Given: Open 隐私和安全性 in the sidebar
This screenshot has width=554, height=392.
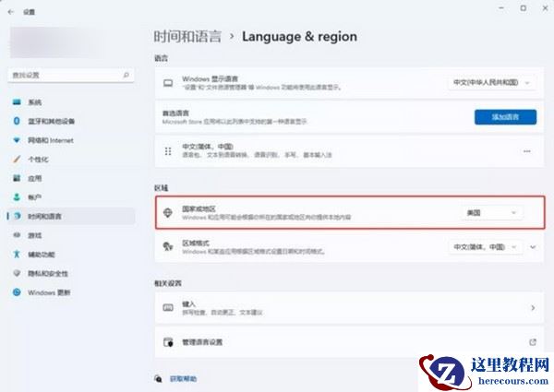Looking at the screenshot, I should pos(71,273).
